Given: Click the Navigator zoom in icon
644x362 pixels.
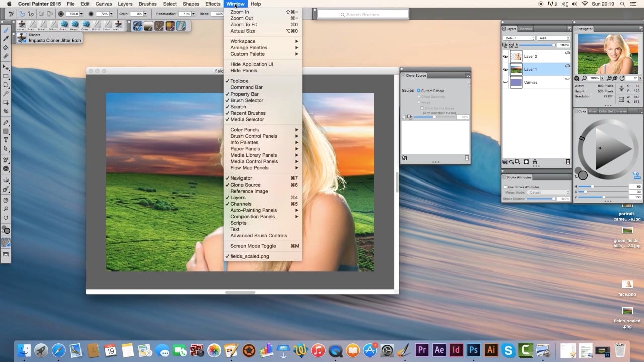Looking at the screenshot, I should (616, 78).
